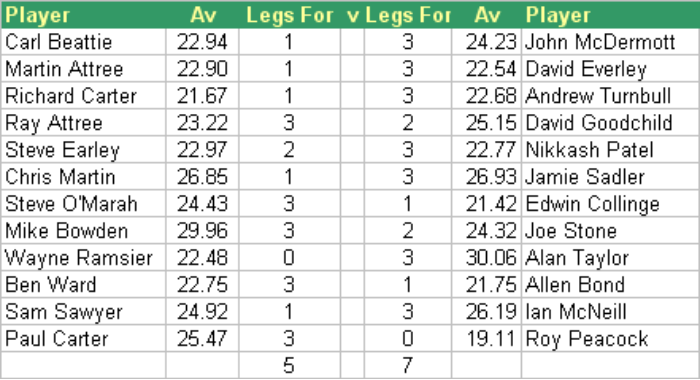Image resolution: width=700 pixels, height=380 pixels.
Task: Select Mike Bowden's average 29.96
Action: click(x=202, y=231)
